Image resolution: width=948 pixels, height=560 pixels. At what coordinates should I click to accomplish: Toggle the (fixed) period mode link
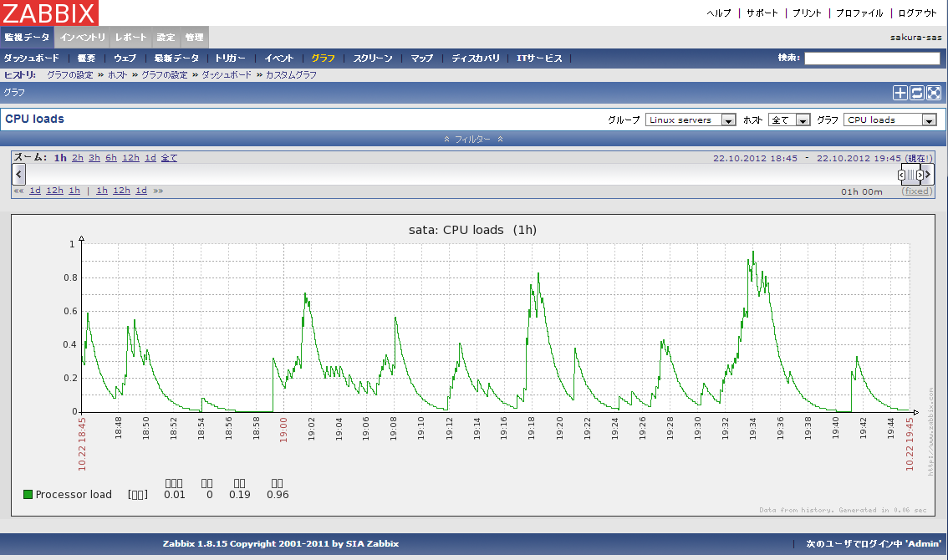917,191
